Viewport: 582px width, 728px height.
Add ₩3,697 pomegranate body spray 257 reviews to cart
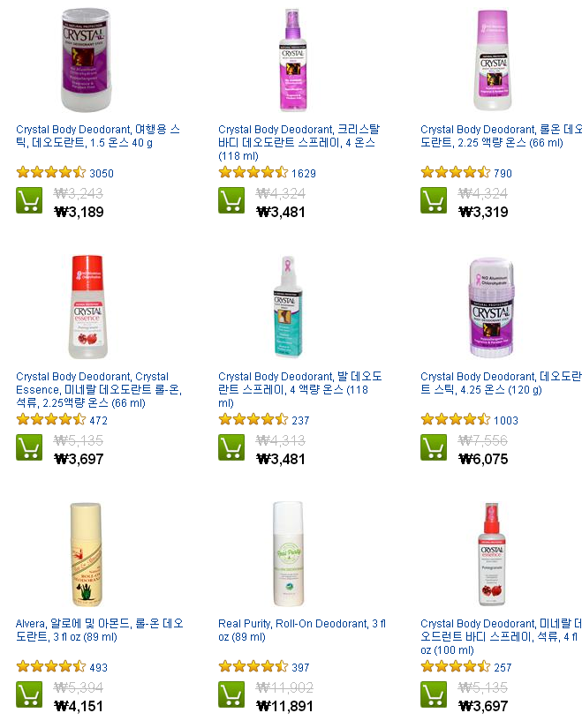tap(434, 694)
